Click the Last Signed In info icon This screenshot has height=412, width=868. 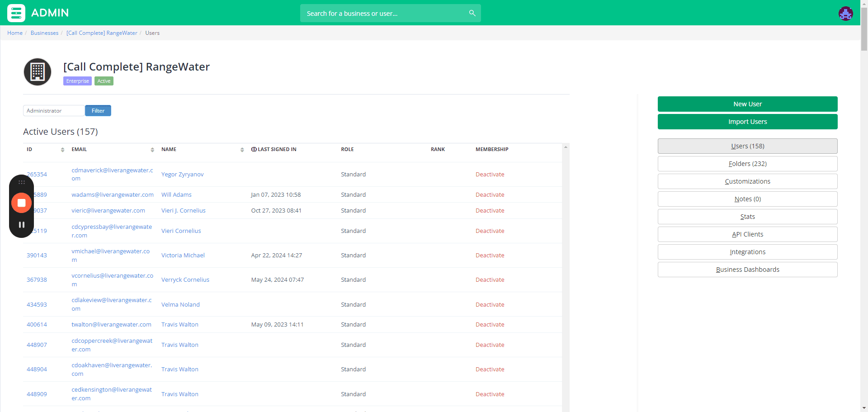pyautogui.click(x=254, y=149)
